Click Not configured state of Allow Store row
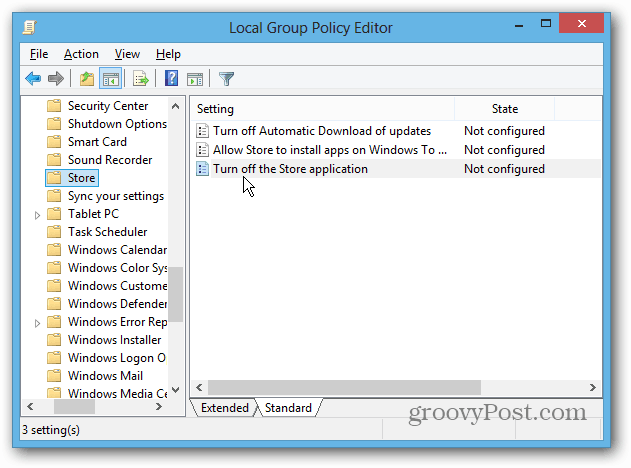Image resolution: width=631 pixels, height=468 pixels. click(x=504, y=150)
